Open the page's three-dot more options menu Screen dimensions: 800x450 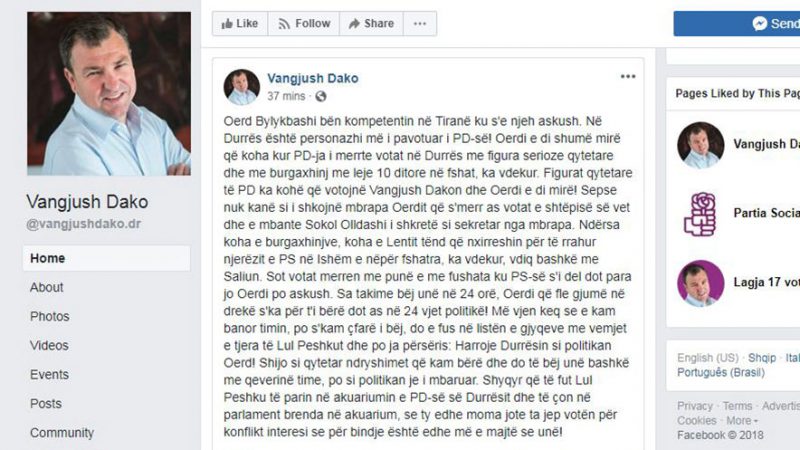(420, 23)
